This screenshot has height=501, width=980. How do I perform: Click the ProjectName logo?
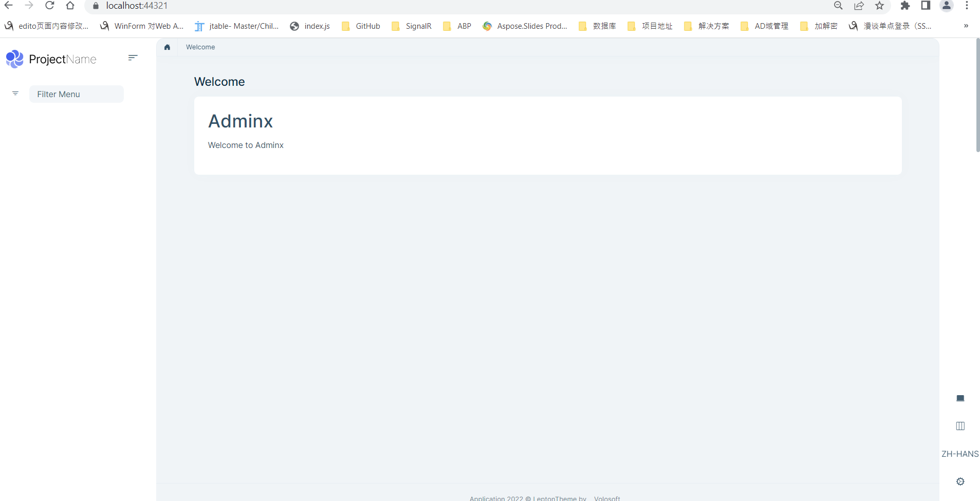(x=51, y=59)
